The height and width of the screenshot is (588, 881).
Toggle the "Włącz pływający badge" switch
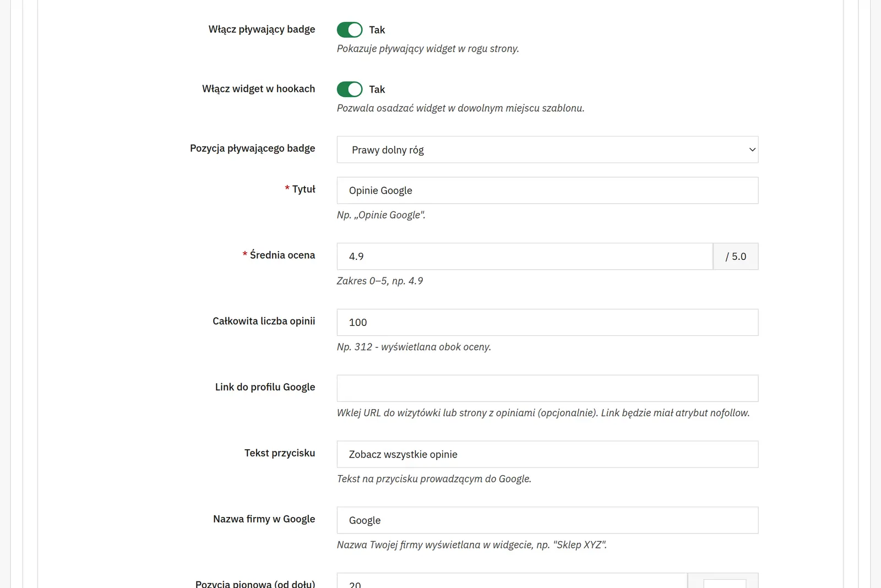(350, 30)
